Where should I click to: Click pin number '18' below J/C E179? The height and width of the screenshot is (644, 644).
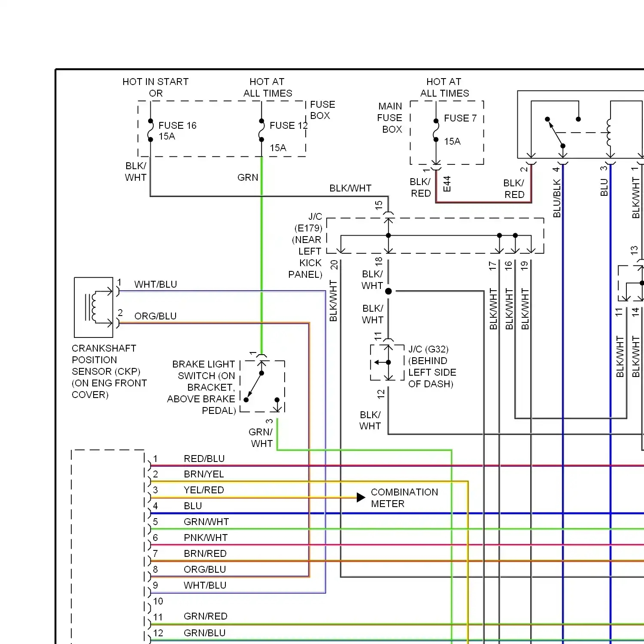(x=379, y=261)
